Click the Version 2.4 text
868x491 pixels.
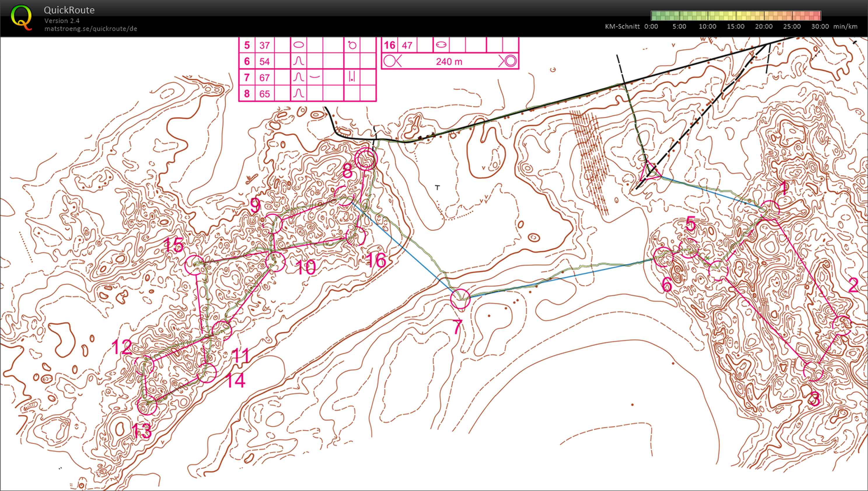pyautogui.click(x=62, y=21)
